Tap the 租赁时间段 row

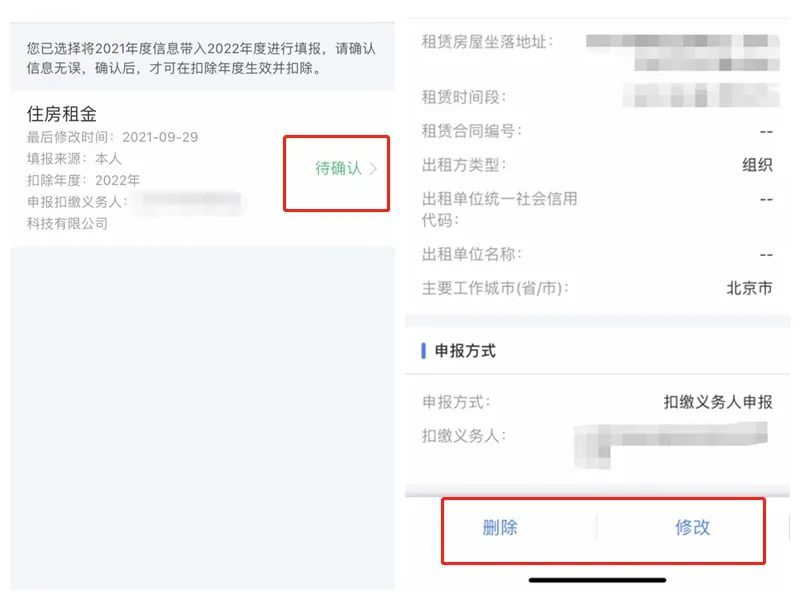coord(597,97)
